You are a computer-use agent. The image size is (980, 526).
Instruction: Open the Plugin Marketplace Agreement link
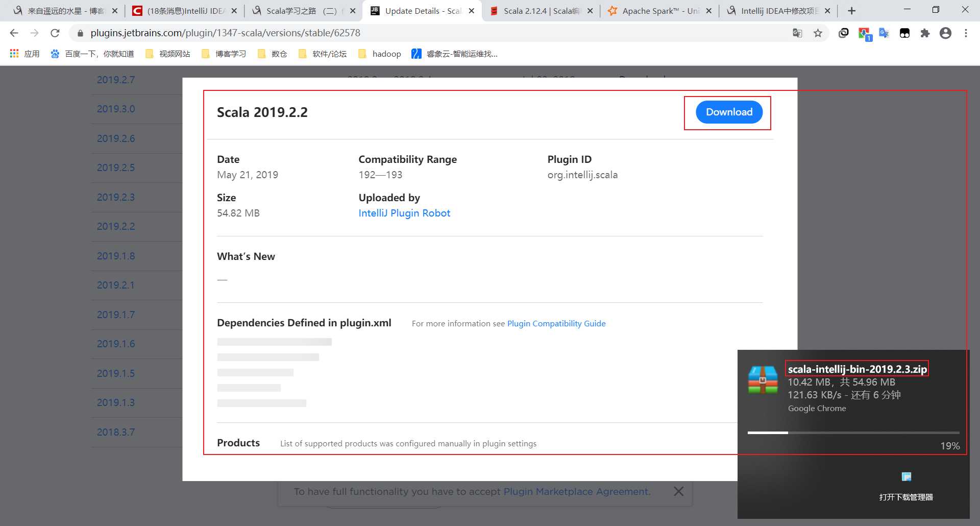pos(577,491)
